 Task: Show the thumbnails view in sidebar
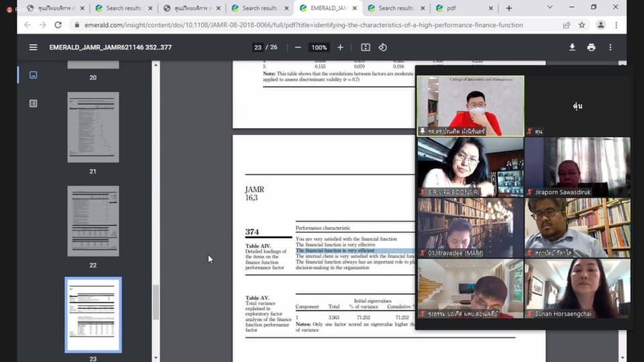[x=33, y=75]
